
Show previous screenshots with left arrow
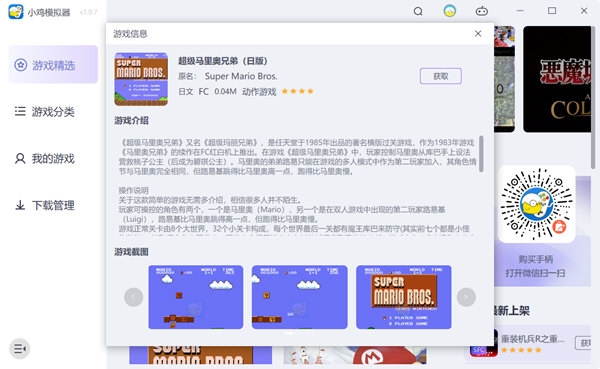click(134, 297)
